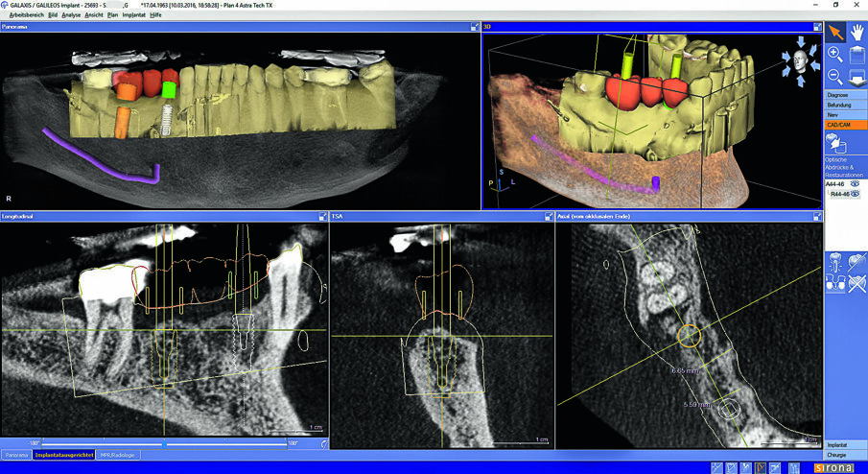This screenshot has width=868, height=474.
Task: Open the Bild menu
Action: click(x=53, y=15)
